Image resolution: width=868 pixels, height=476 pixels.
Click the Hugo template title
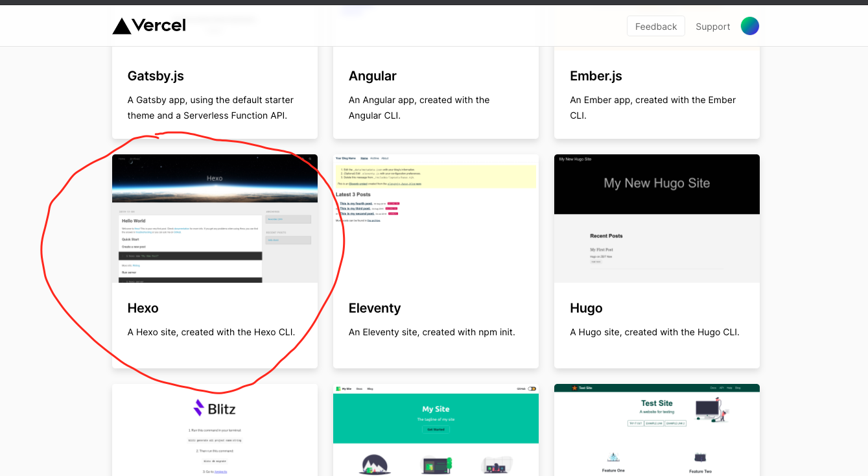586,308
